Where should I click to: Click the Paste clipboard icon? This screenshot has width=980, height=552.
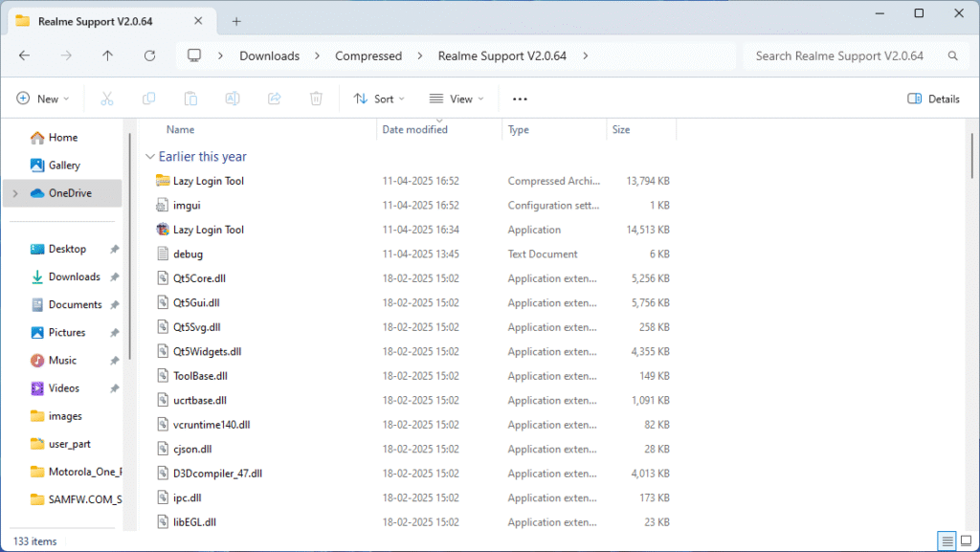(x=190, y=99)
